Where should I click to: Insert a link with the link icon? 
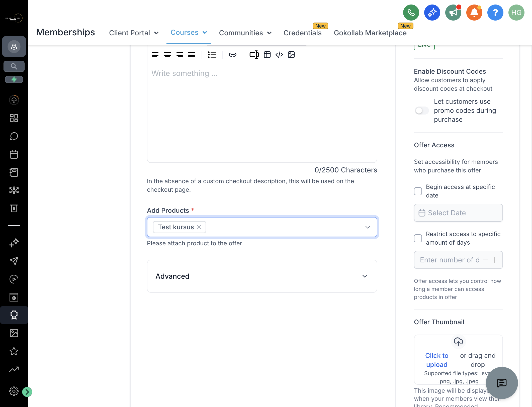pos(233,55)
